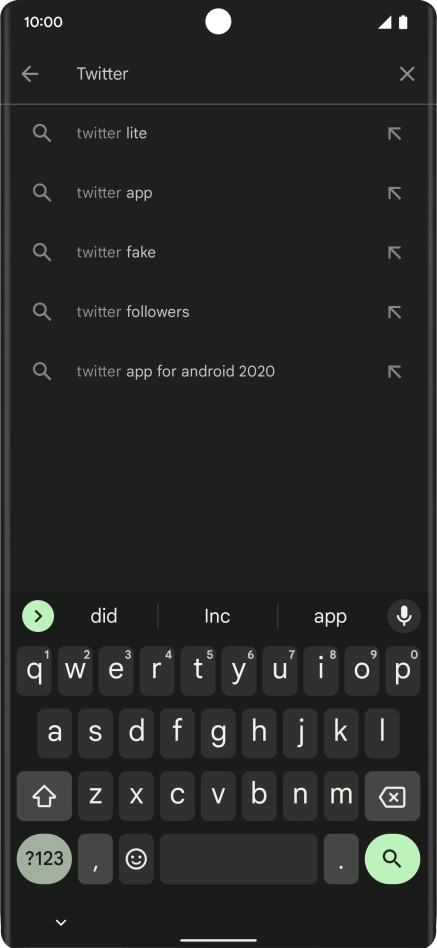Tap the Twitter search input field
This screenshot has width=437, height=948.
click(230, 74)
